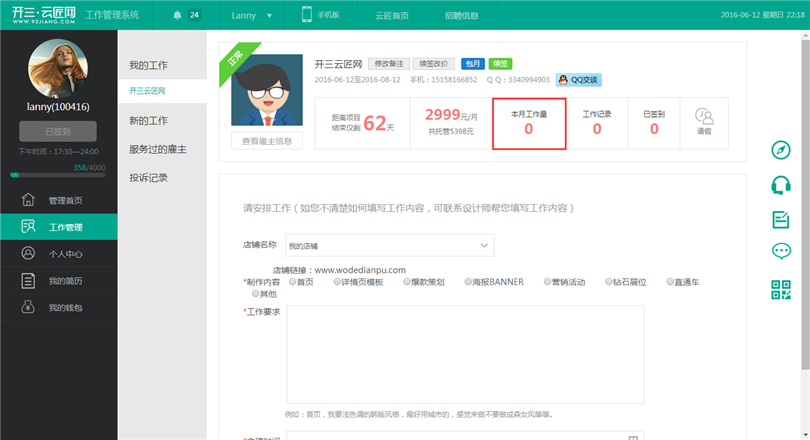Click the grayed 已签到 button

[58, 131]
